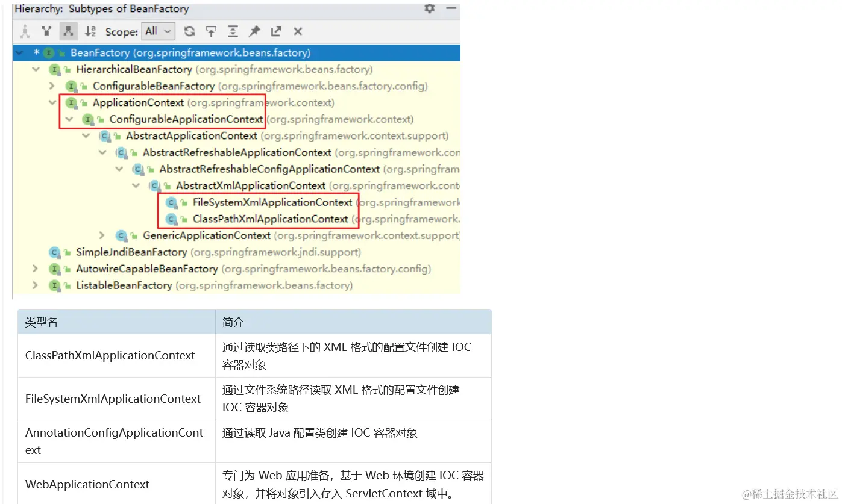Collapse the AbstractApplicationContext node

coord(86,136)
